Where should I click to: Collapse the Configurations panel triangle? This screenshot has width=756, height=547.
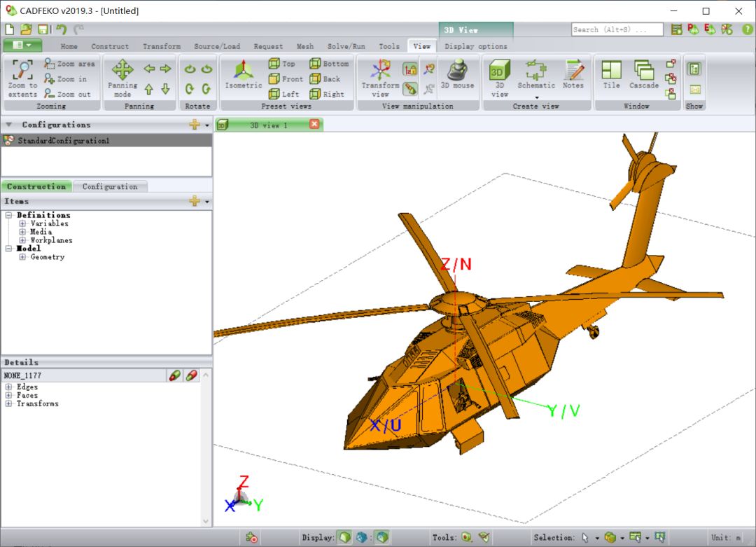click(8, 125)
